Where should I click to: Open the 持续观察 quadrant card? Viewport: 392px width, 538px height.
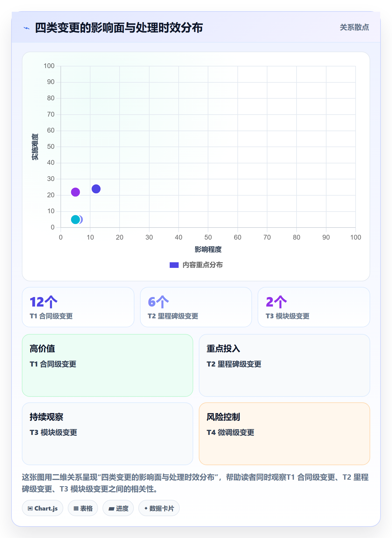(x=108, y=434)
